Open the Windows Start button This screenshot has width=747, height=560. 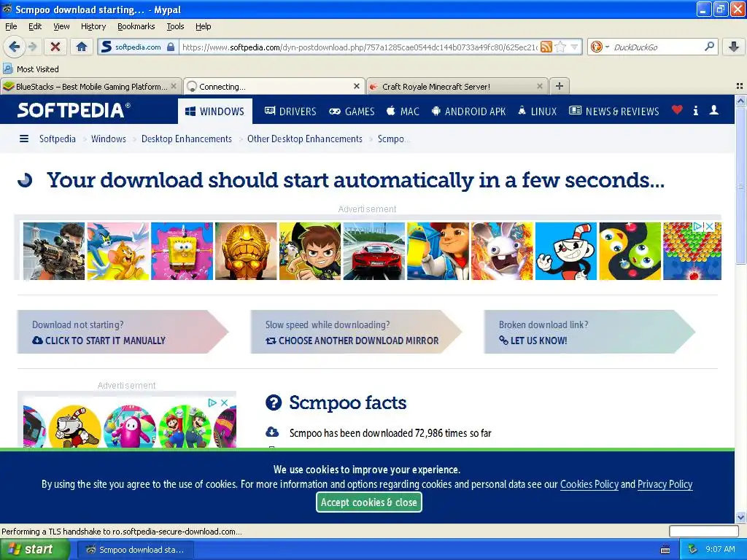point(35,550)
